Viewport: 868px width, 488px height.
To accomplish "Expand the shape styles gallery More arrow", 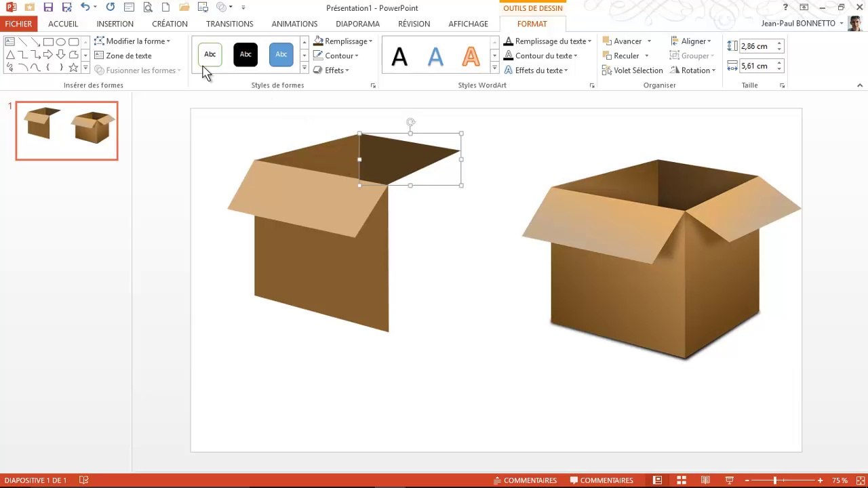I will [x=304, y=68].
